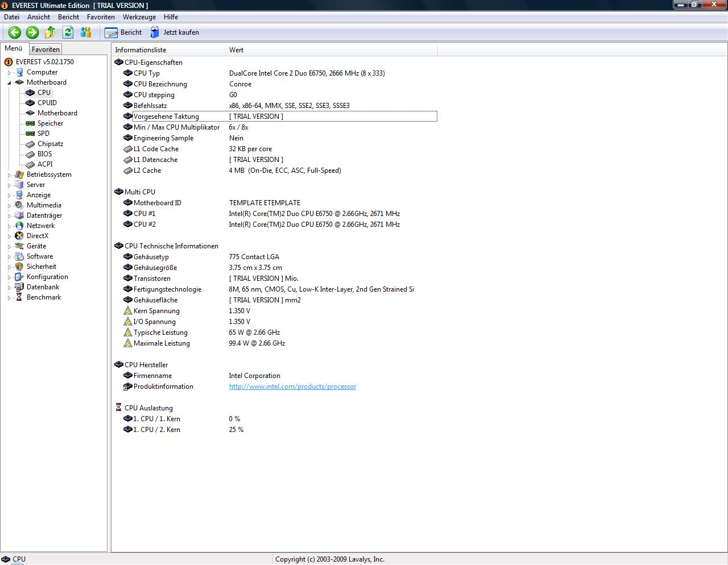Click the Wert column header
The height and width of the screenshot is (565, 728).
coord(332,50)
